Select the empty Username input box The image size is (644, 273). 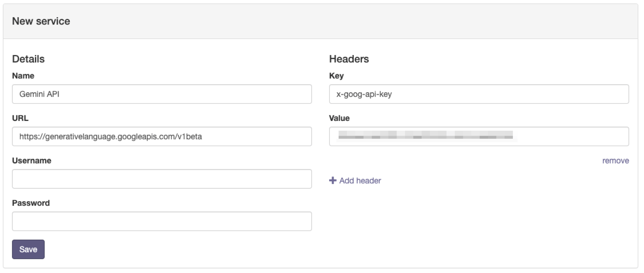click(162, 179)
